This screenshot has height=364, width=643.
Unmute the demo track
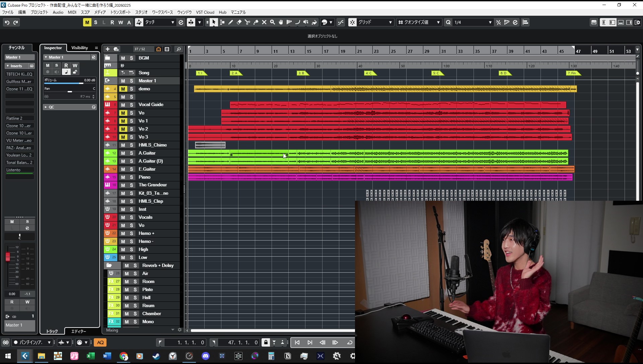click(x=123, y=89)
